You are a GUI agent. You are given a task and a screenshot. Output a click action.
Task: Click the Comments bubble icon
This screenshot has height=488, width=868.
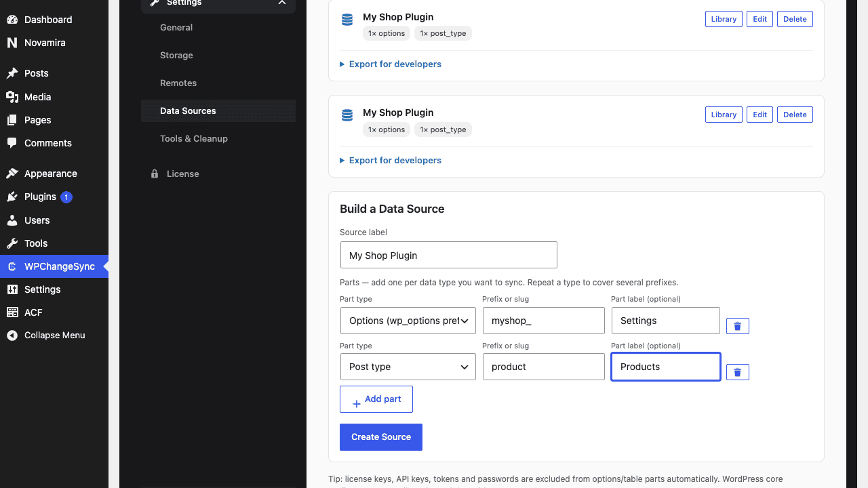pos(12,143)
